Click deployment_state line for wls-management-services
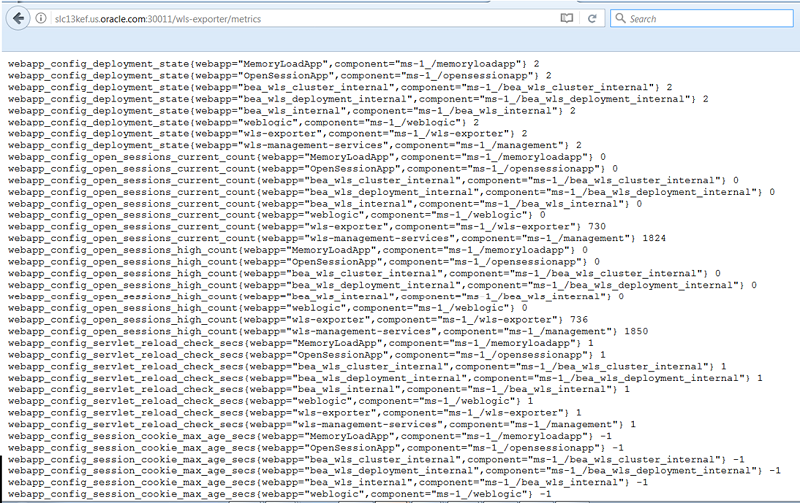The width and height of the screenshot is (800, 503). tap(294, 146)
